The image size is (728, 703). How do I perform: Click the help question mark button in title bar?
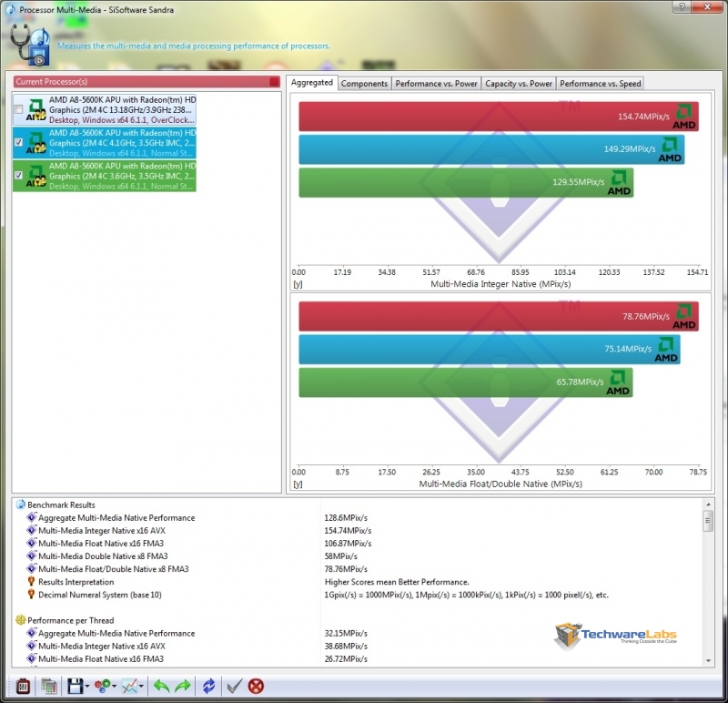[682, 6]
